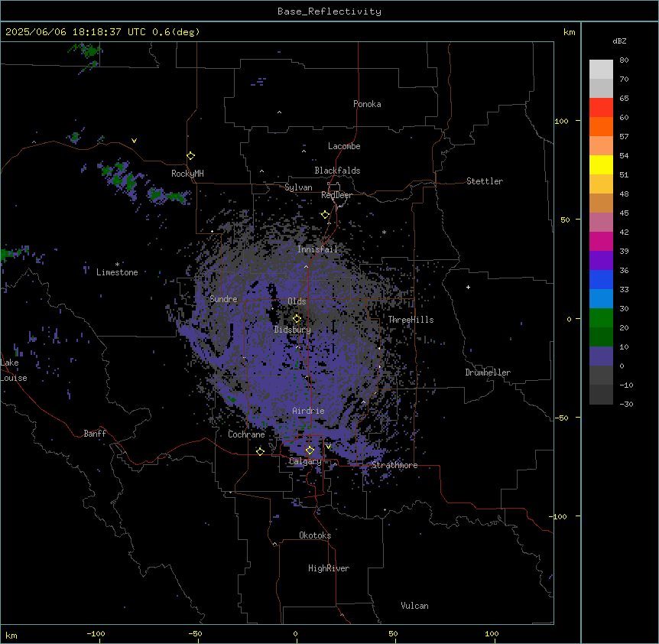The height and width of the screenshot is (644, 659).
Task: Click the Base_Reflectivity title
Action: coord(329,11)
